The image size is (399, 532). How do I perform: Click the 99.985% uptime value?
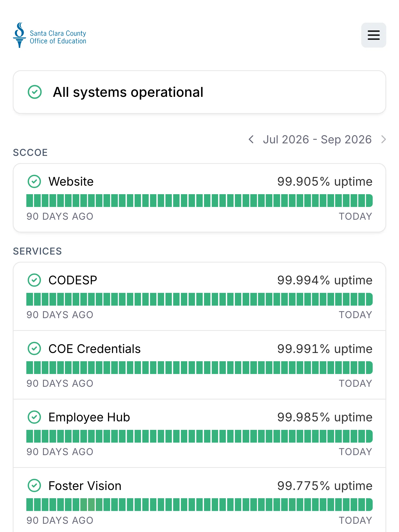325,417
